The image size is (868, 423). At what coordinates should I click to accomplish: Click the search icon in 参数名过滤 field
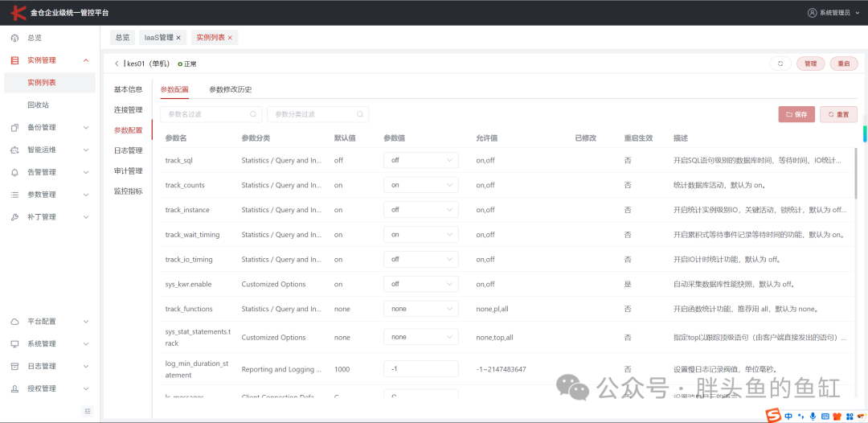coord(253,114)
